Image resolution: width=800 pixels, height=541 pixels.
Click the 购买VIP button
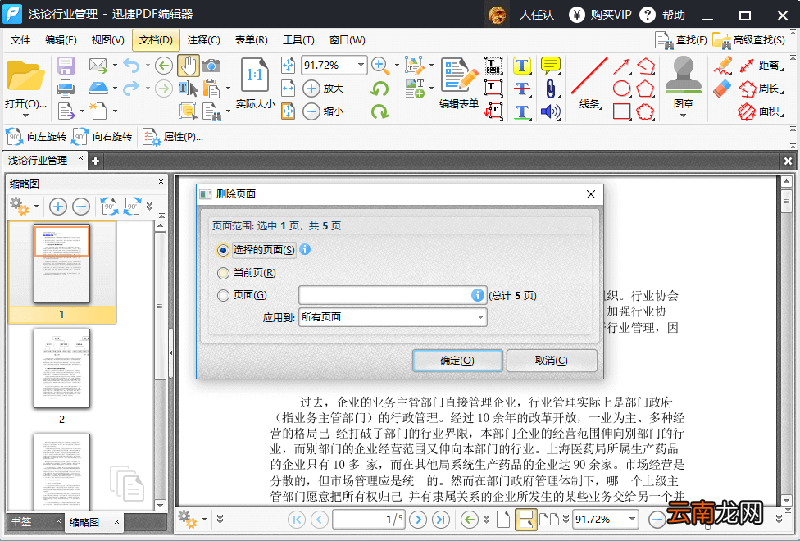point(601,15)
